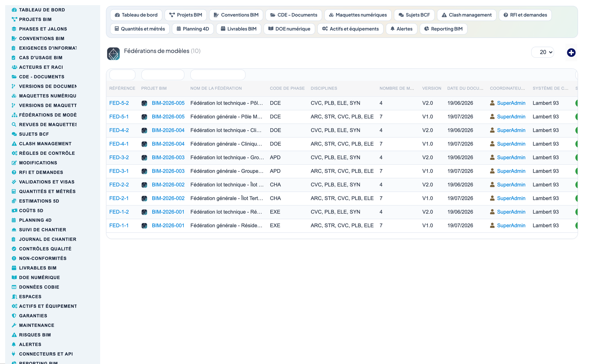Open the Tableau de bord top tab
Image resolution: width=589 pixels, height=364 pixels.
(136, 15)
